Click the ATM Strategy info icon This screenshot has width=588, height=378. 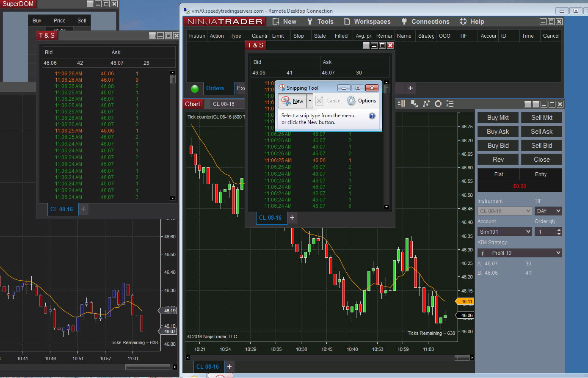click(x=483, y=253)
